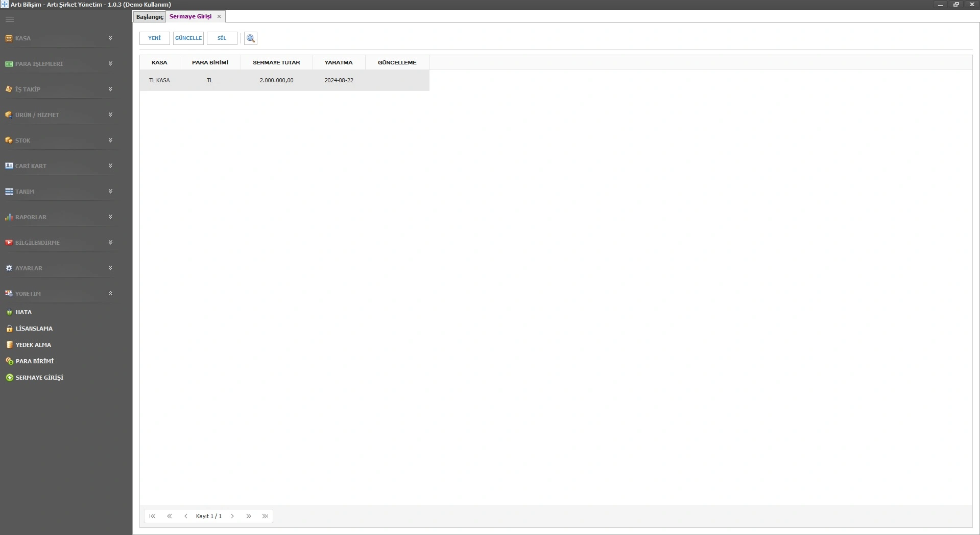The image size is (980, 535).
Task: Click the PARA İŞLEMLERİ money icon
Action: click(9, 64)
